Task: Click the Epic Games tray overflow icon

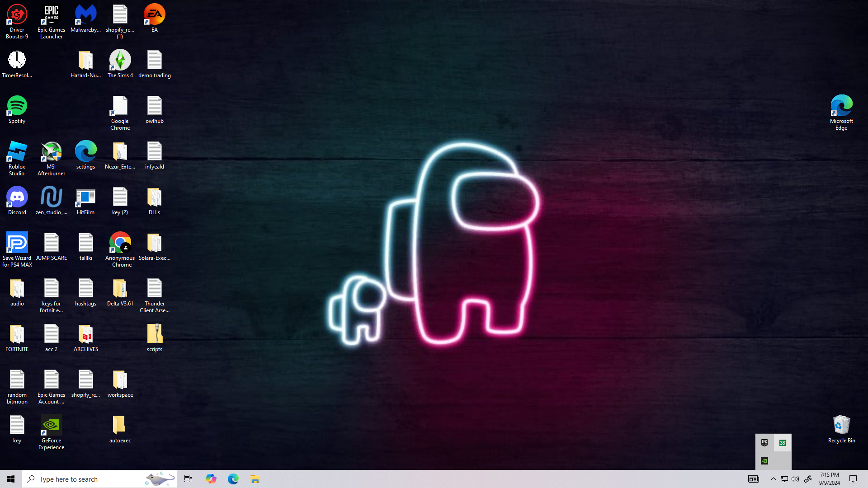Action: [764, 443]
